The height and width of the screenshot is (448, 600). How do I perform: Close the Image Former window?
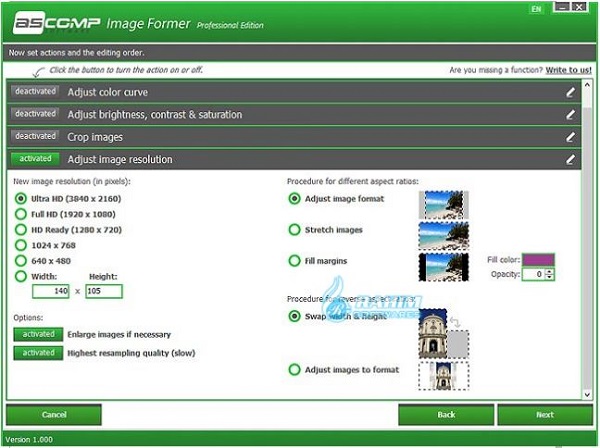pyautogui.click(x=579, y=7)
